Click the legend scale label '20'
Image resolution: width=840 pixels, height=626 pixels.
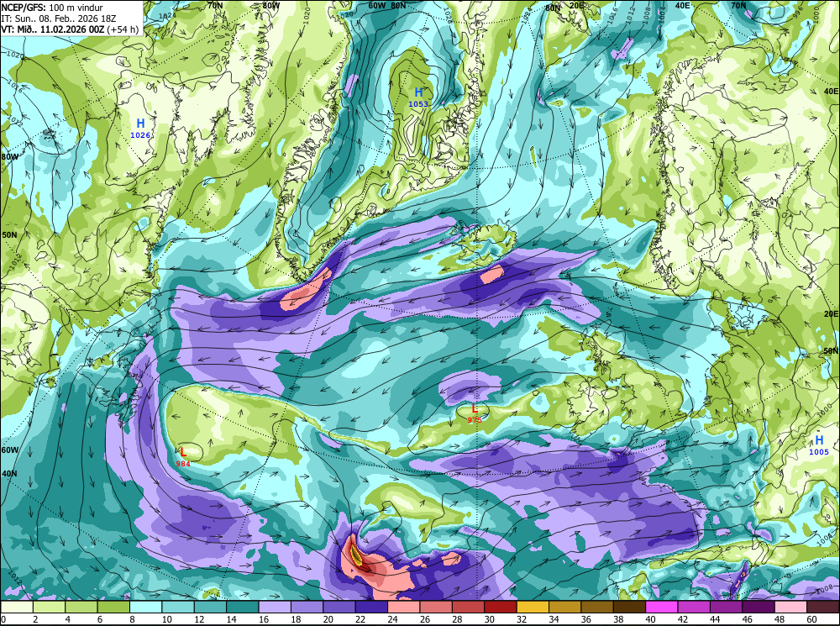[x=328, y=619]
